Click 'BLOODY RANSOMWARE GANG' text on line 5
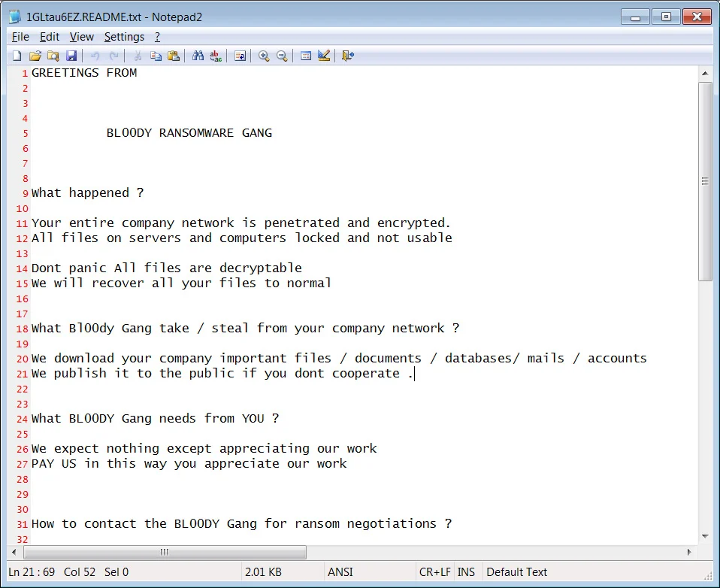 tap(189, 133)
